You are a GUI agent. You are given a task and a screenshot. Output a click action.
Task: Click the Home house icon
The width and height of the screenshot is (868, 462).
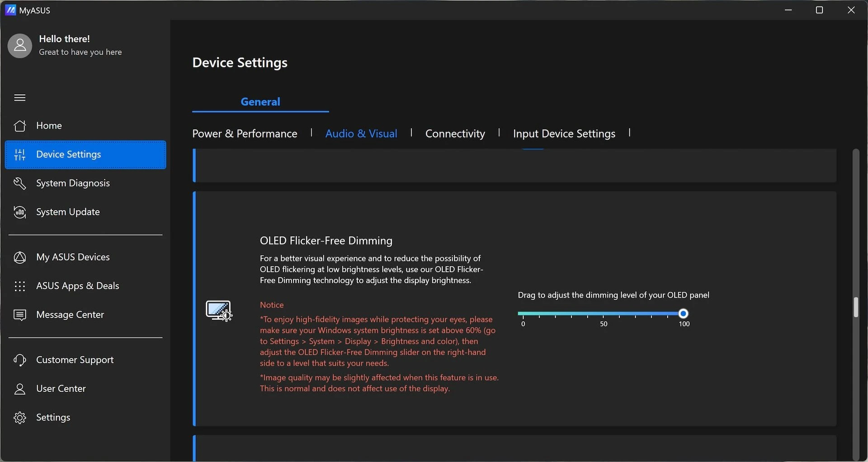[x=20, y=126]
